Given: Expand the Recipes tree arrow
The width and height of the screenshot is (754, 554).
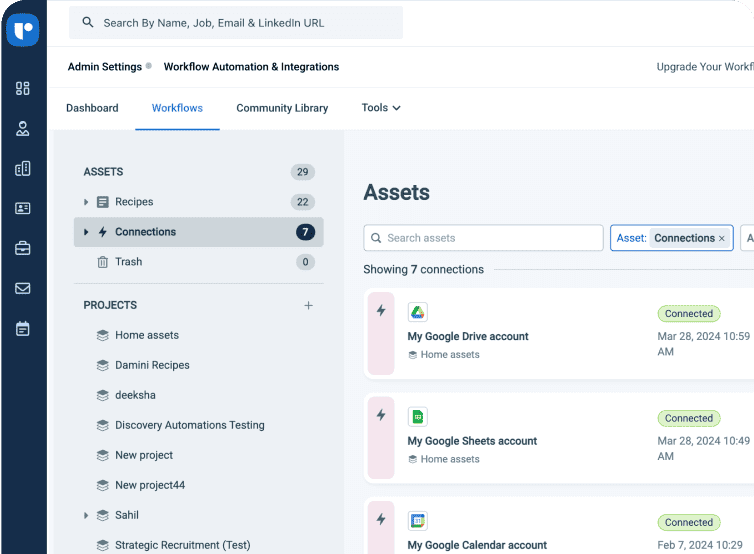Looking at the screenshot, I should (x=86, y=202).
